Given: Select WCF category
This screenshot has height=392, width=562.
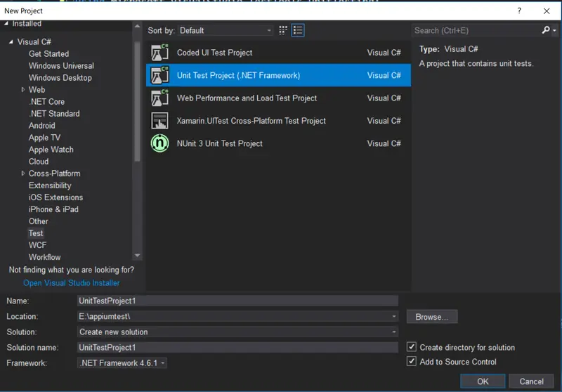Looking at the screenshot, I should 37,245.
